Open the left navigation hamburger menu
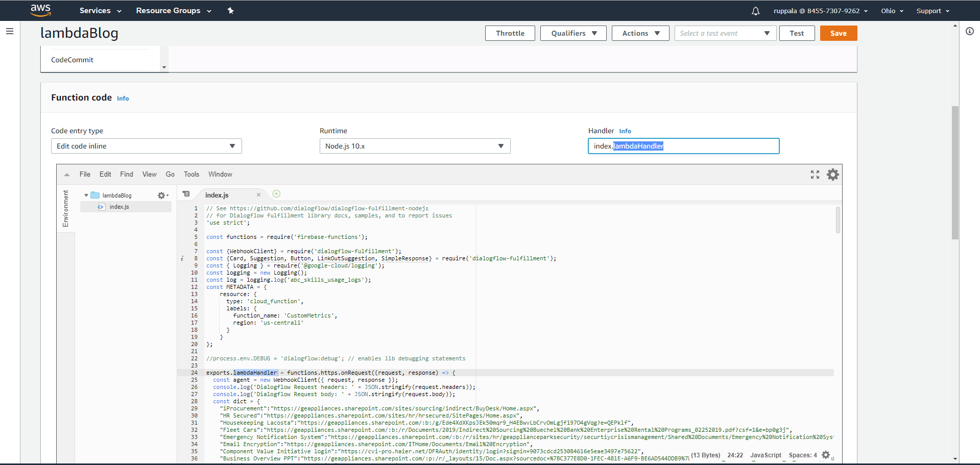The image size is (980, 465). (x=9, y=31)
